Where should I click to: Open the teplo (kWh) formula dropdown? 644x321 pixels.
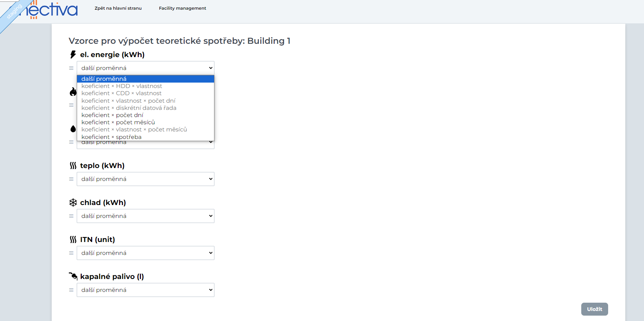[x=145, y=179]
